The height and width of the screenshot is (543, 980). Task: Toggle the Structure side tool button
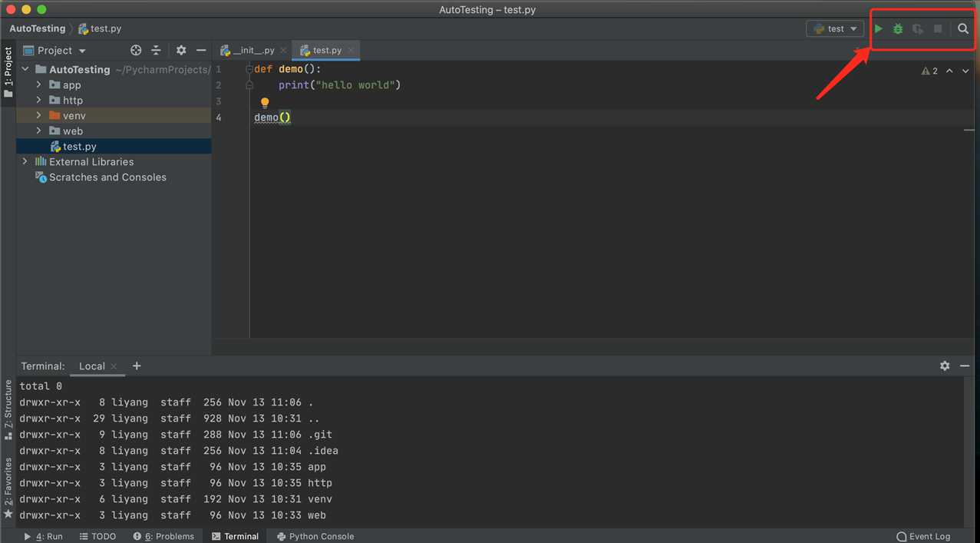pyautogui.click(x=8, y=409)
